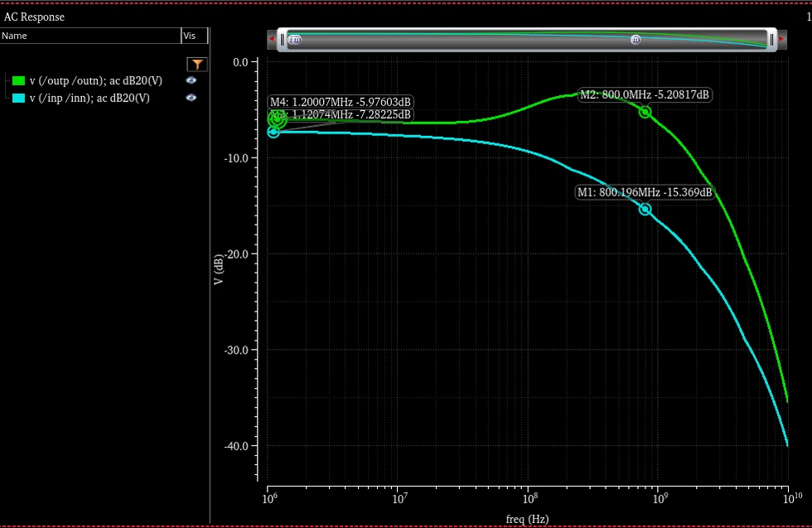Hide the v (/outp /outn) trace via its eye
This screenshot has height=528, width=812.
click(191, 80)
